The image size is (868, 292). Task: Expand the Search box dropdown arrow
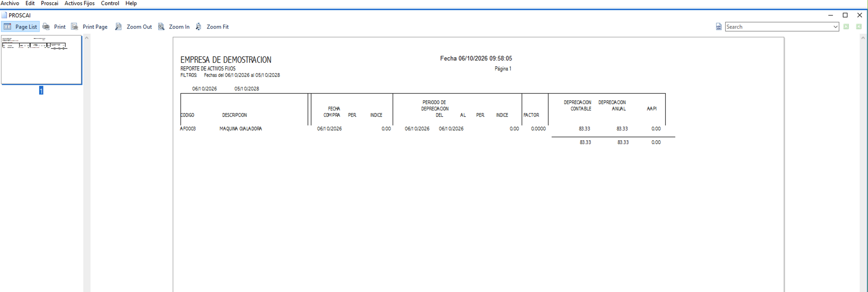tap(835, 27)
